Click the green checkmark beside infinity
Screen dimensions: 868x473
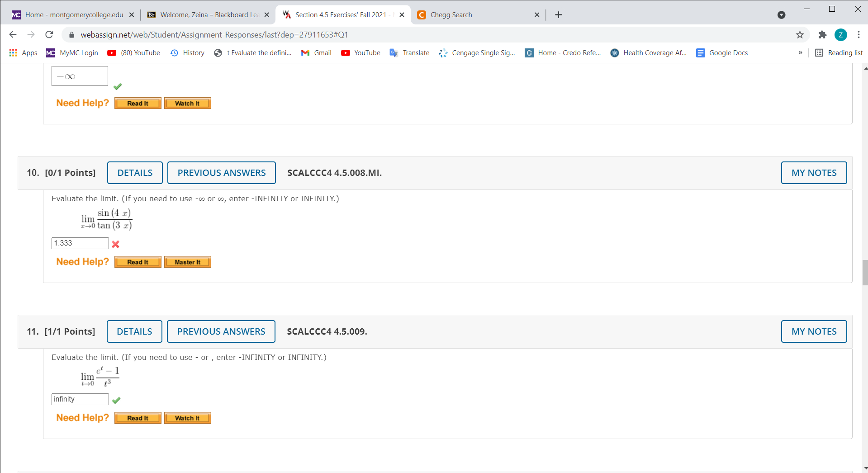click(116, 400)
